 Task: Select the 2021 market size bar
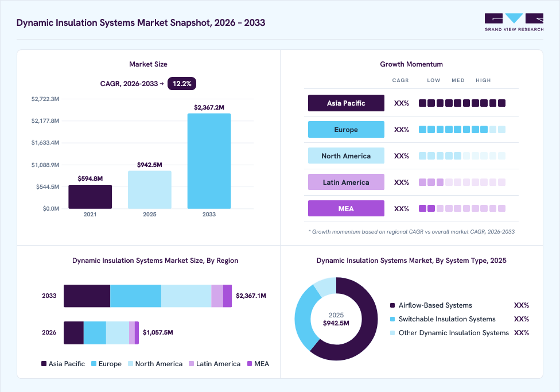tap(90, 197)
